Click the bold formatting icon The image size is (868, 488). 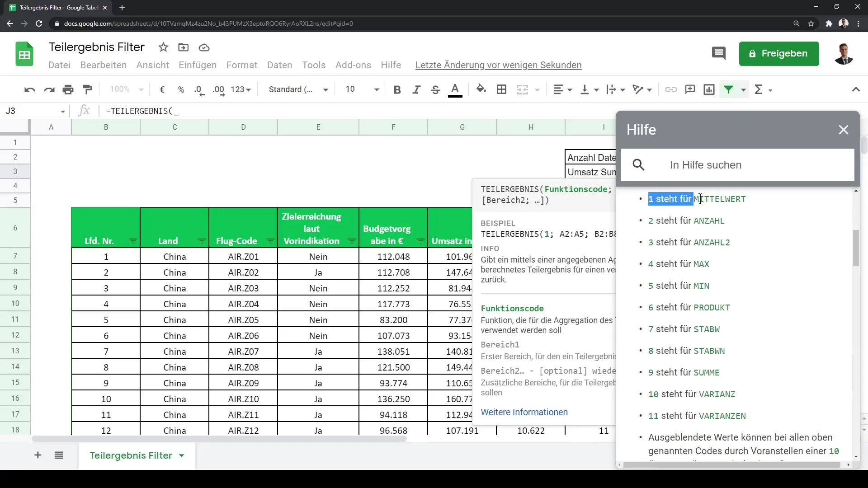[x=398, y=89]
